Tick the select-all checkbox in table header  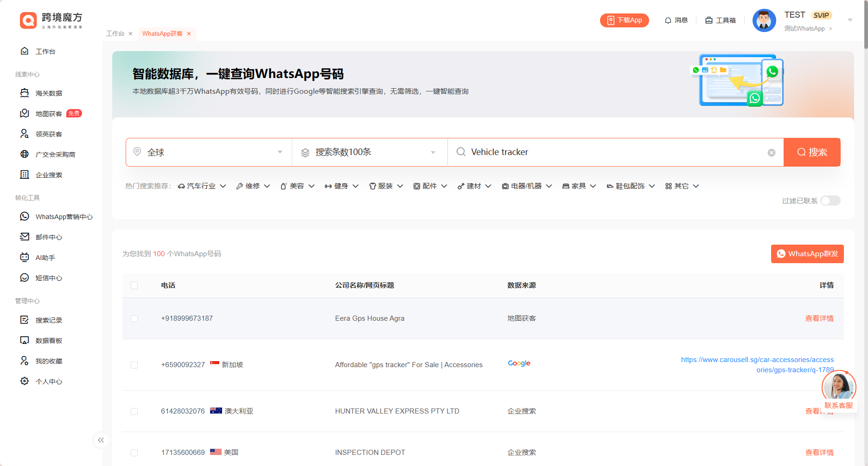tap(134, 285)
